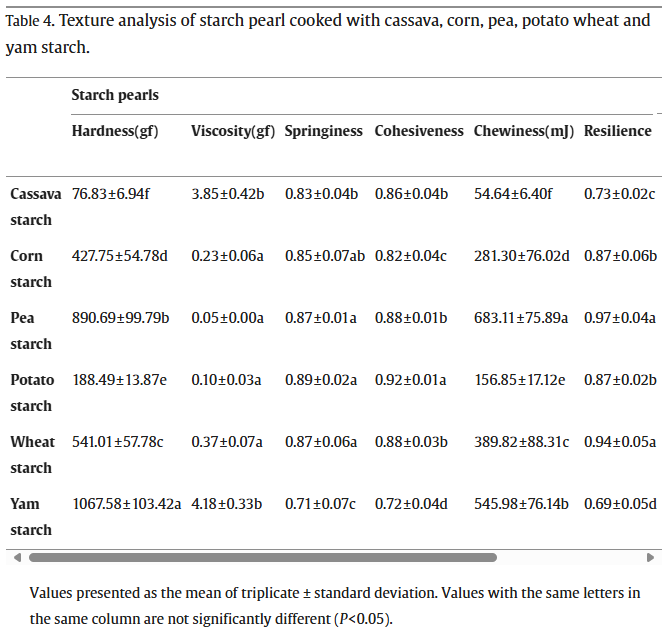Click the Potato starch row label
672x641 pixels.
pos(33,392)
